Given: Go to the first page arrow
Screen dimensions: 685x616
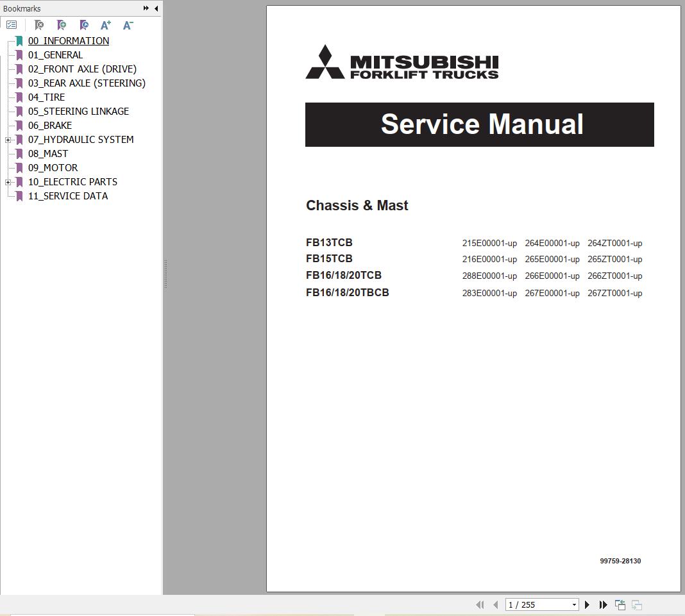Looking at the screenshot, I should [x=480, y=604].
